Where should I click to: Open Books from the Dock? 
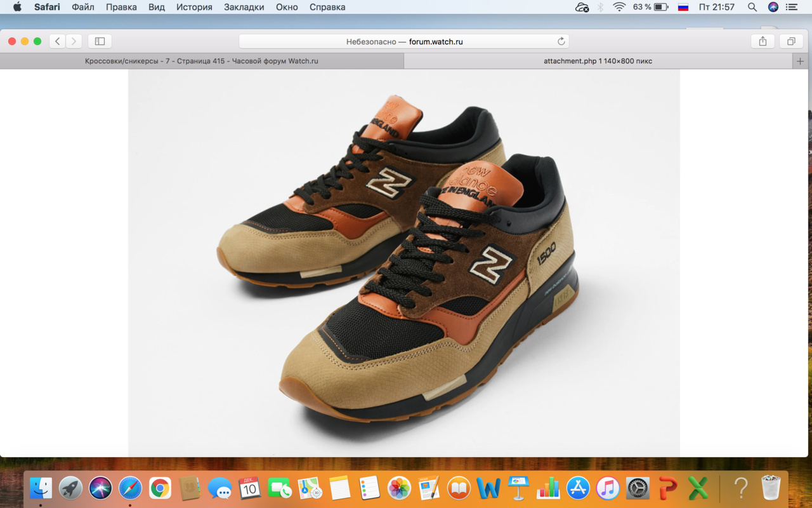[x=459, y=488]
